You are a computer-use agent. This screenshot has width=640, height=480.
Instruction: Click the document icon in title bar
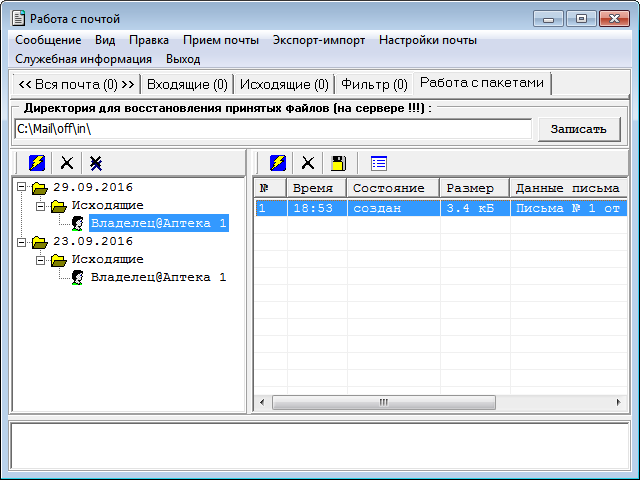click(x=18, y=19)
